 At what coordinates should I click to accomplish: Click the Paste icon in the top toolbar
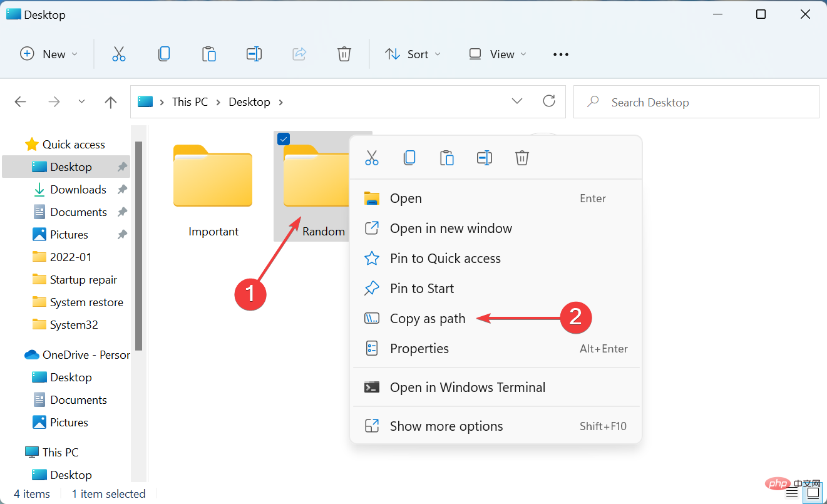pyautogui.click(x=209, y=54)
